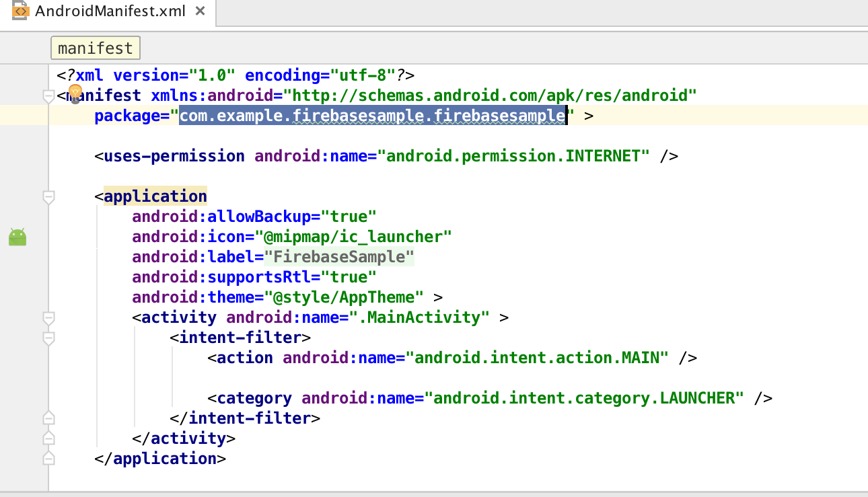Click the fold arrow beside the closing intent-filter tag

[x=48, y=417]
